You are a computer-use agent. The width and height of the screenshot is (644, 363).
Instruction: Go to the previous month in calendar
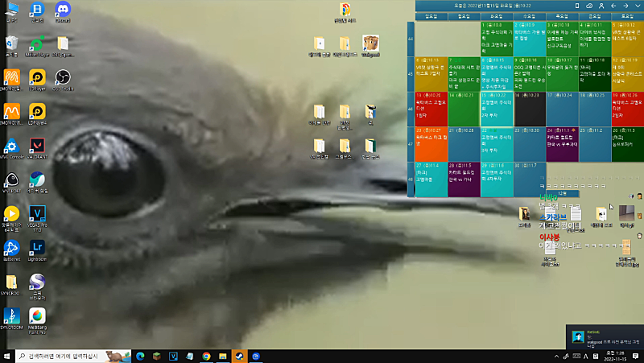[x=614, y=6]
